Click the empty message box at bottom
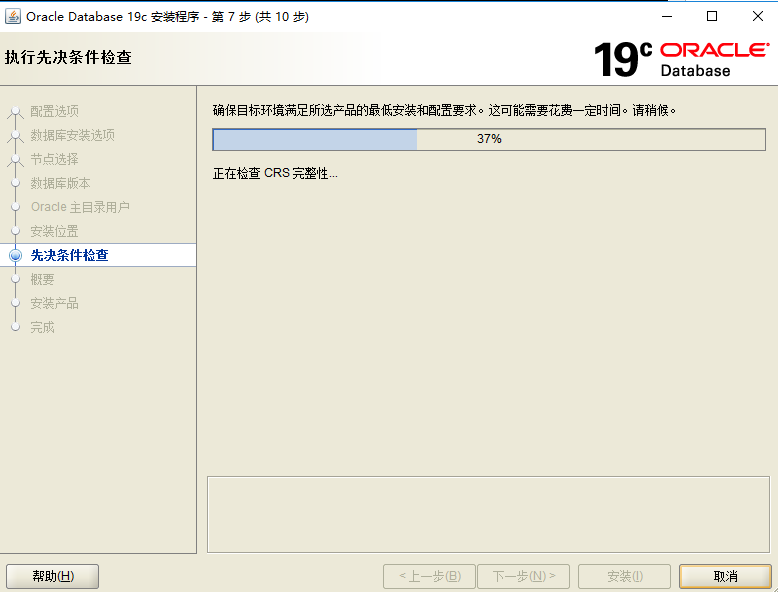Viewport: 778px width, 592px height. click(488, 514)
